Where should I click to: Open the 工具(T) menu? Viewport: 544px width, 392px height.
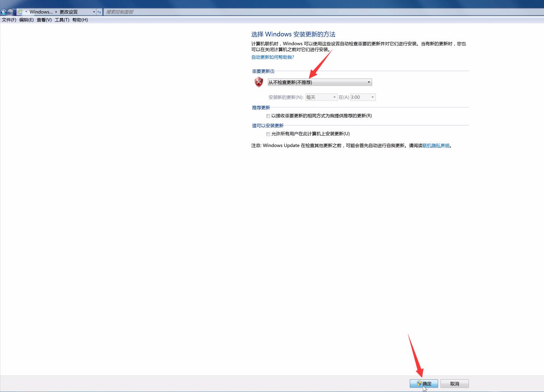(62, 20)
